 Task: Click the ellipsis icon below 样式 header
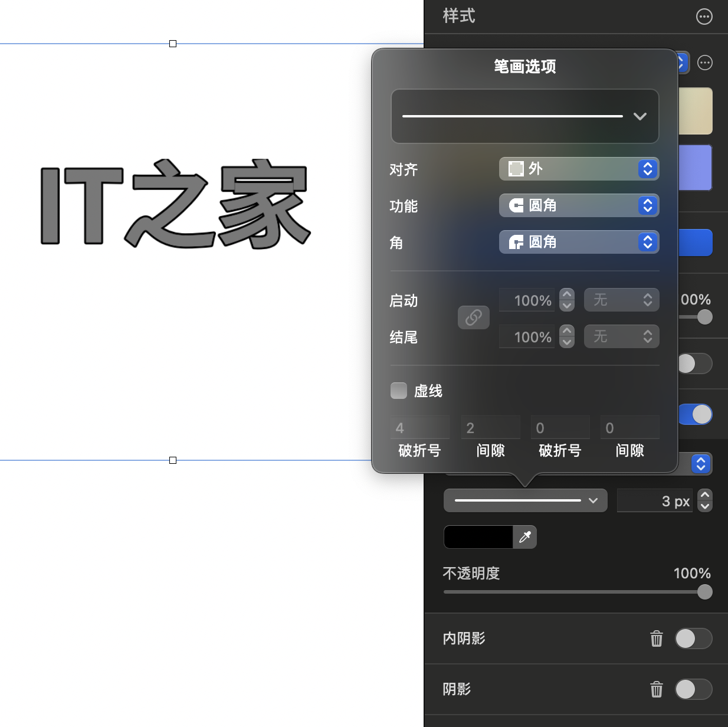[x=705, y=63]
